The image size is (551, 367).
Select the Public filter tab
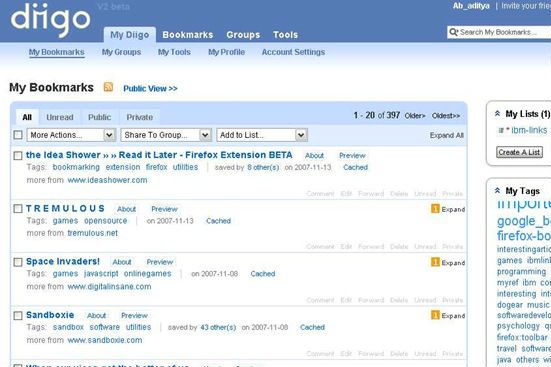coord(99,117)
